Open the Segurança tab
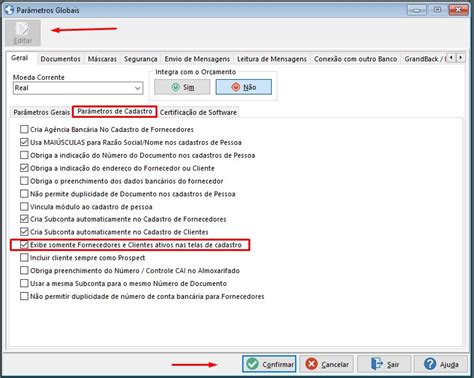474x378 pixels. (x=140, y=59)
